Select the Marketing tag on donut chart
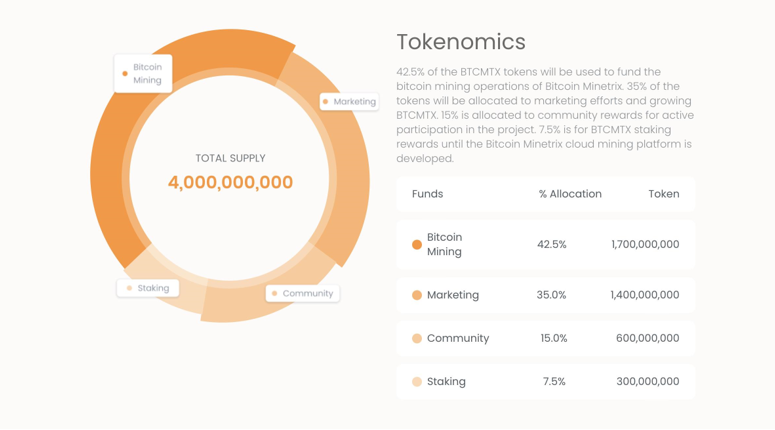 (349, 101)
